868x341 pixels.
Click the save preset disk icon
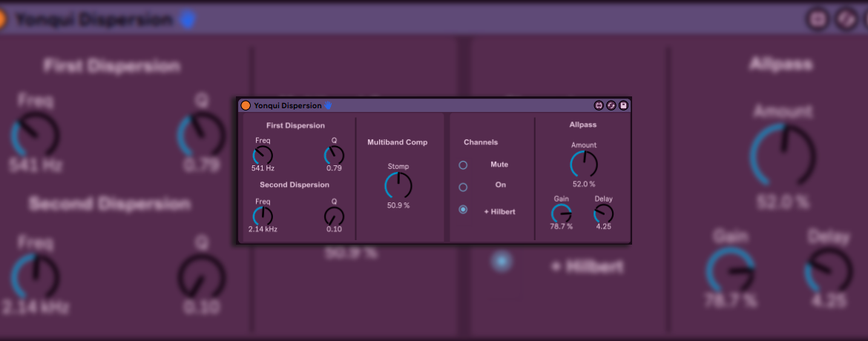tap(623, 105)
